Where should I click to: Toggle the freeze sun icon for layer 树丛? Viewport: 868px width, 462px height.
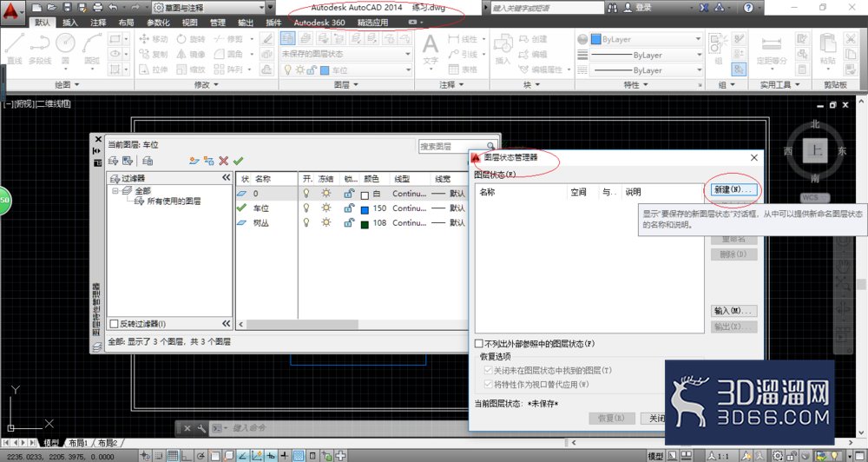click(326, 222)
